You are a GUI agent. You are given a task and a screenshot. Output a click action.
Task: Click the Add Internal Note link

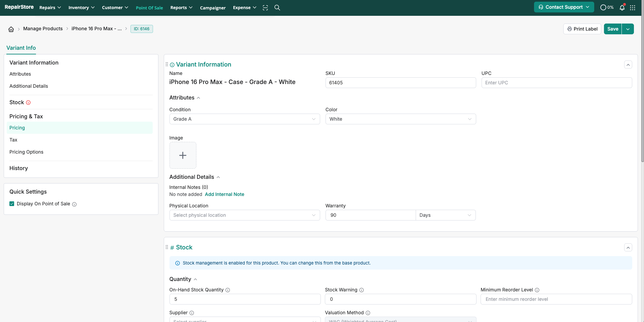(224, 194)
